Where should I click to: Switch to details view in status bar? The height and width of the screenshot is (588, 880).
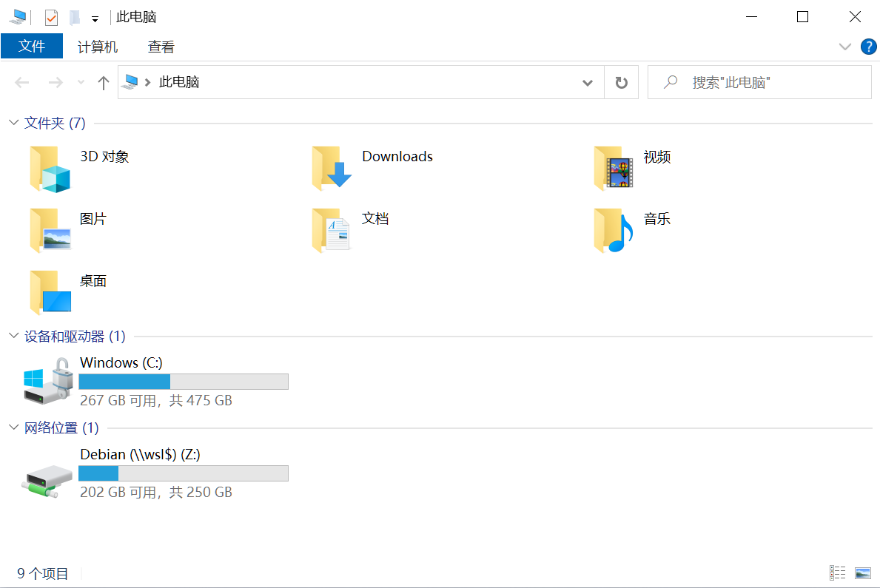point(837,573)
